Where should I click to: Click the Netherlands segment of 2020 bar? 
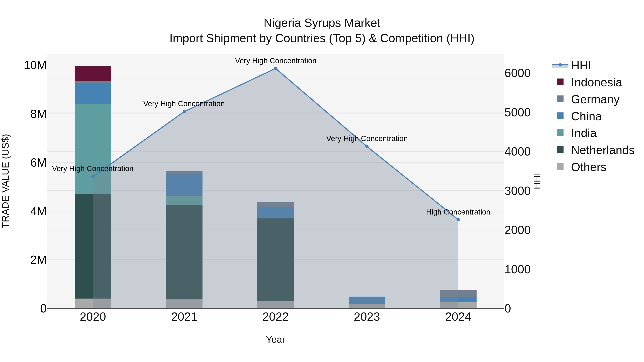(x=93, y=246)
